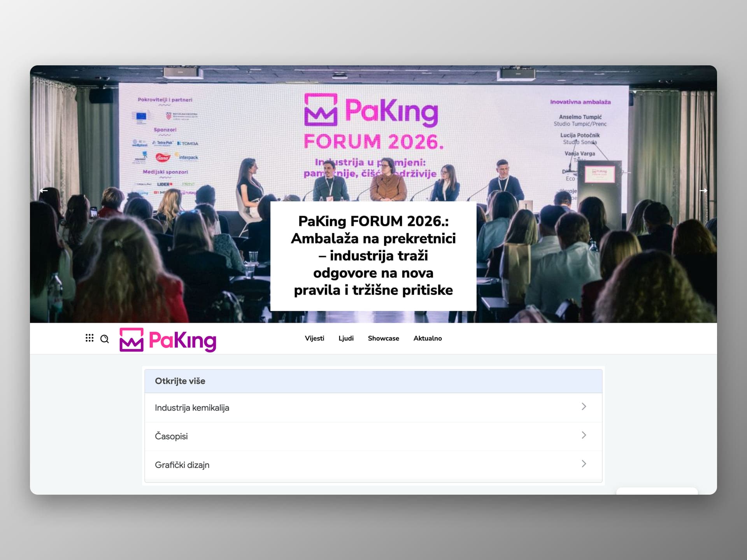
Task: Open the Aktualno menu item
Action: [x=428, y=338]
